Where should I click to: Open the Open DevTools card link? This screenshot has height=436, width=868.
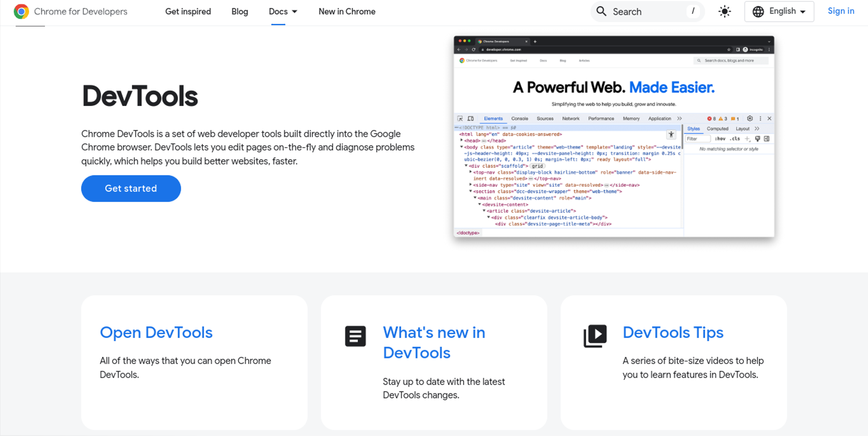[156, 332]
